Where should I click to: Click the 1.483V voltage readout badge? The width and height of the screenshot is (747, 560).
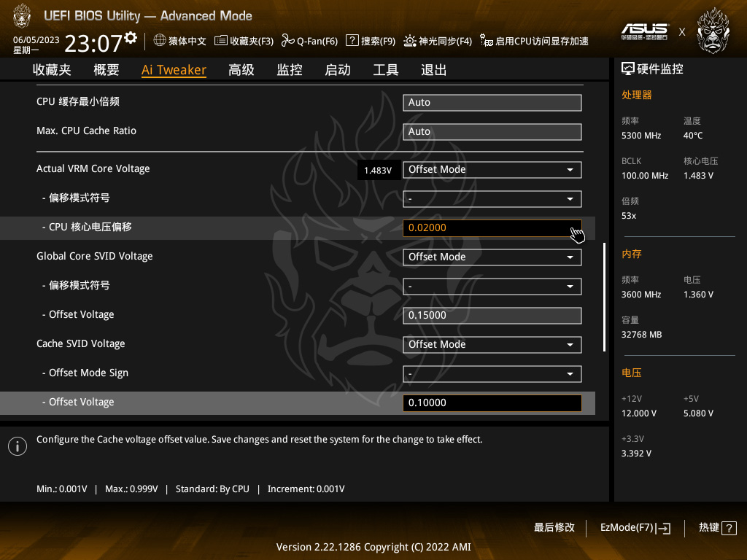tap(379, 169)
